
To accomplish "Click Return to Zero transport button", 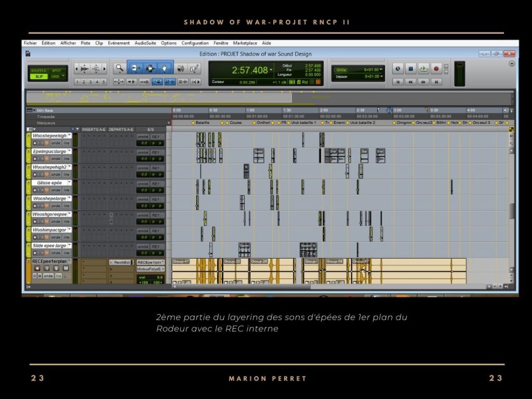I will coord(399,82).
